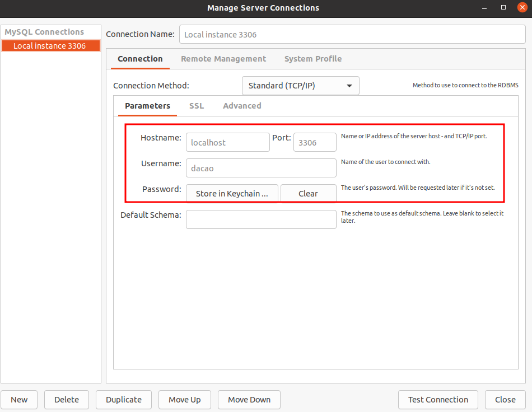Maximize the Manage Server Connections window
The height and width of the screenshot is (412, 532).
coord(503,7)
